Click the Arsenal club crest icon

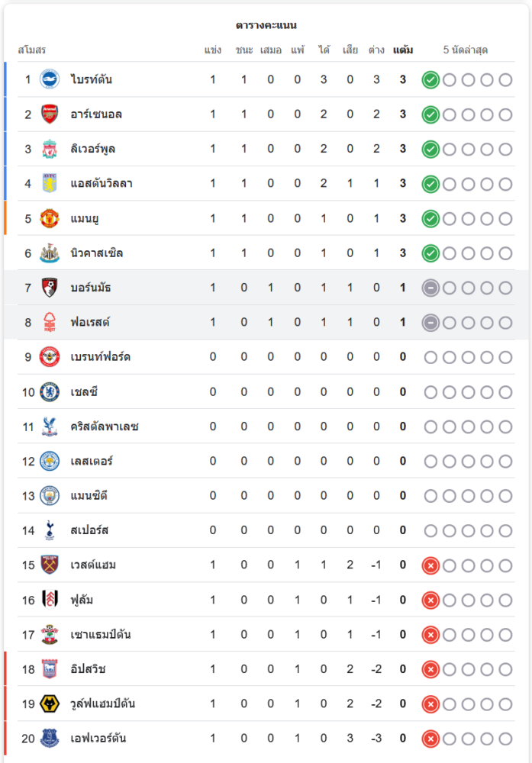50,114
